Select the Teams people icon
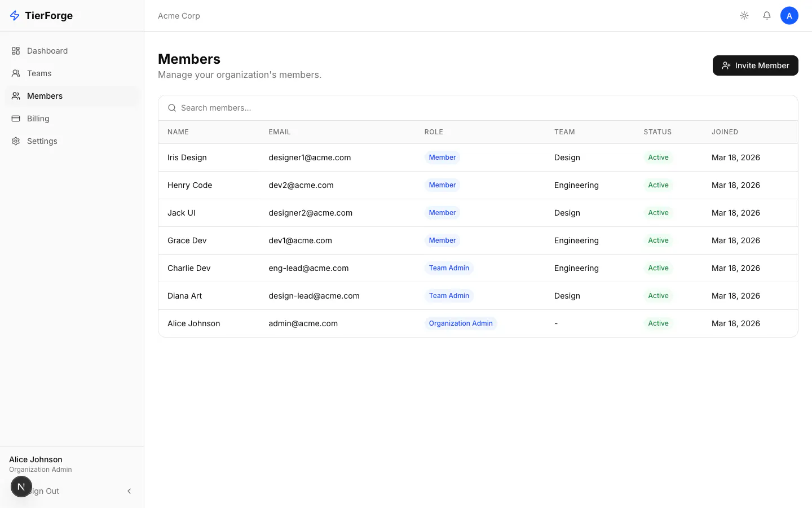The width and height of the screenshot is (812, 508). point(16,73)
